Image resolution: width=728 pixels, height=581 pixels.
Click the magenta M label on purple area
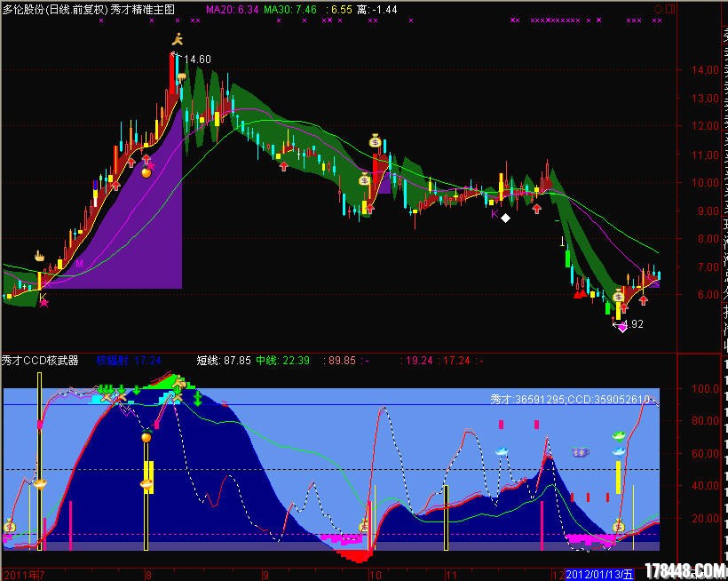(x=79, y=263)
